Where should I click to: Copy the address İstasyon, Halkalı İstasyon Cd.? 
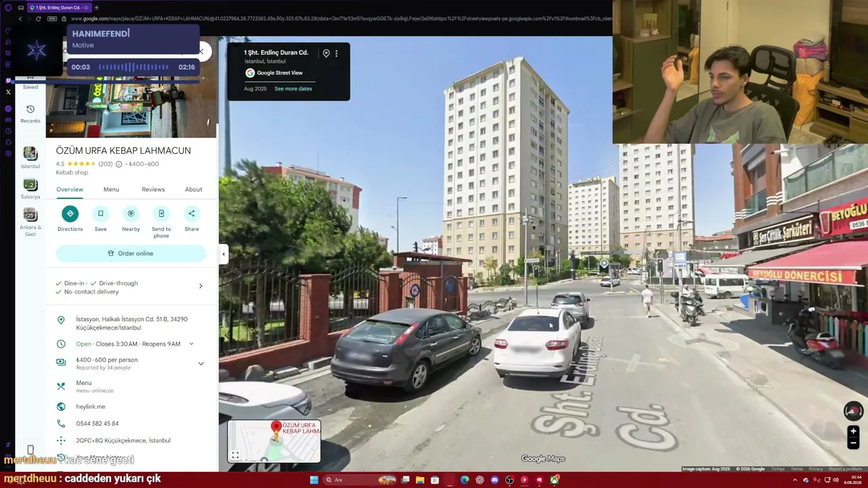click(131, 323)
